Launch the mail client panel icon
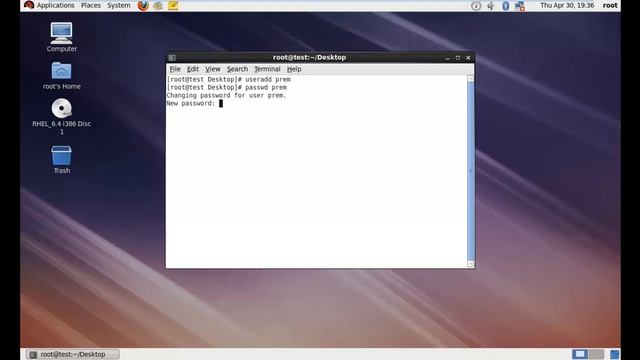The height and width of the screenshot is (360, 640). coord(158,5)
